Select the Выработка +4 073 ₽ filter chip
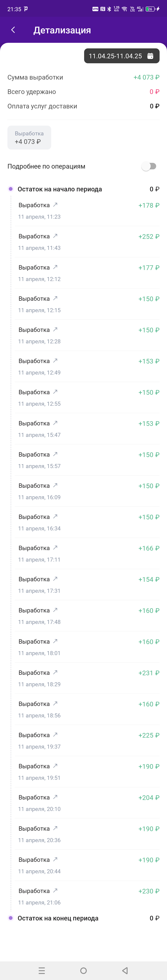This screenshot has width=167, height=980. (29, 137)
